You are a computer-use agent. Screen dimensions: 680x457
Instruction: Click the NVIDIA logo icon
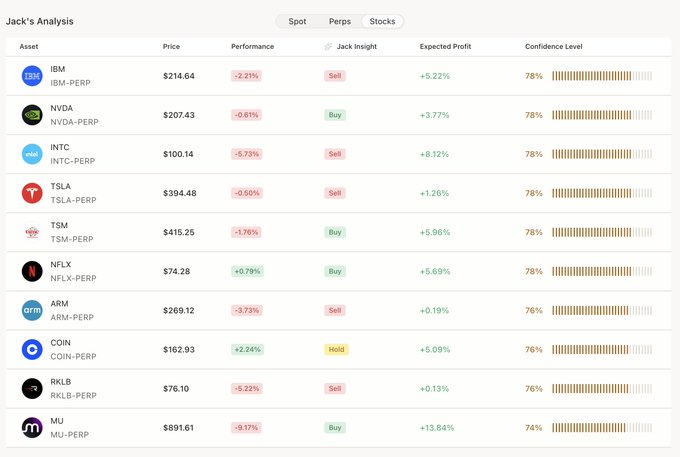point(32,115)
